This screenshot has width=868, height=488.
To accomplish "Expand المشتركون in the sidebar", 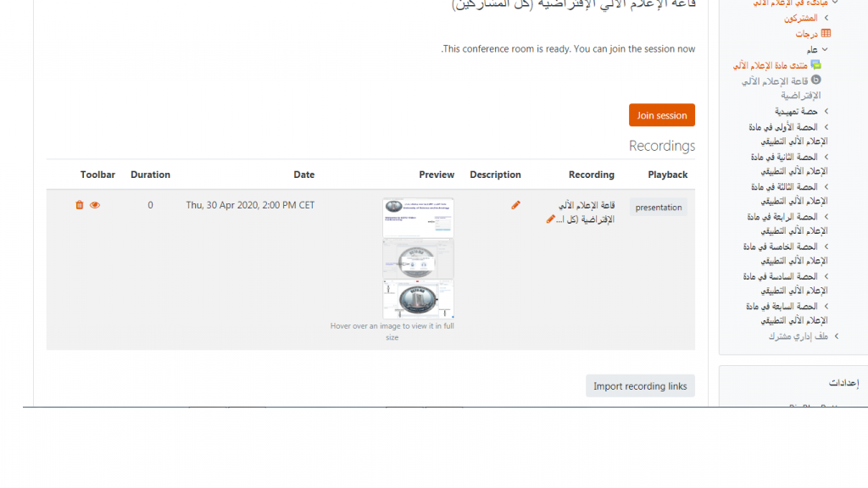I will point(826,18).
